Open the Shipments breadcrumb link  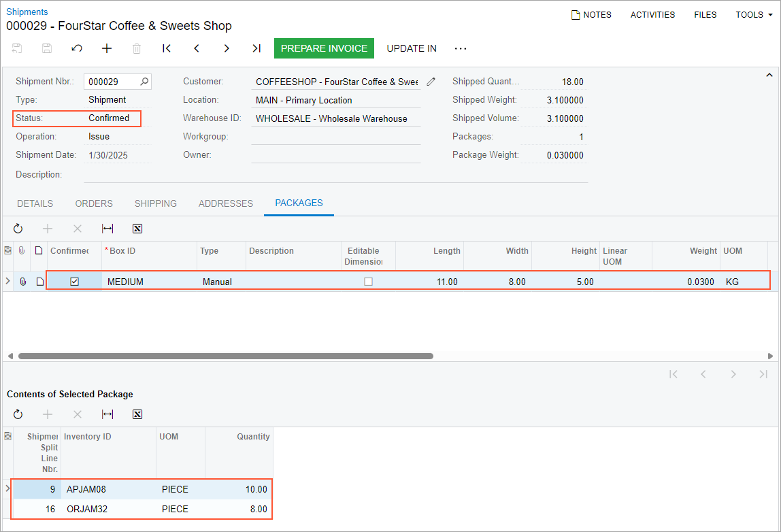27,12
